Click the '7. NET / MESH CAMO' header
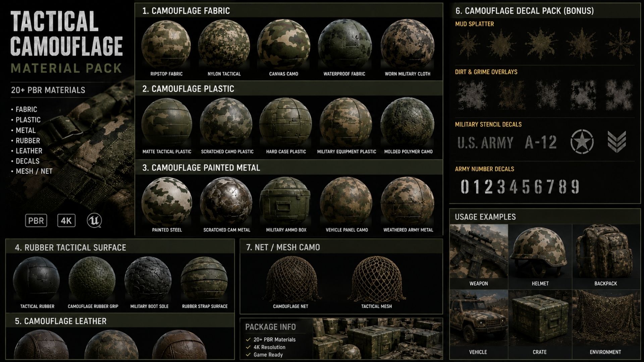Viewport: 644px width, 362px height. pos(283,247)
